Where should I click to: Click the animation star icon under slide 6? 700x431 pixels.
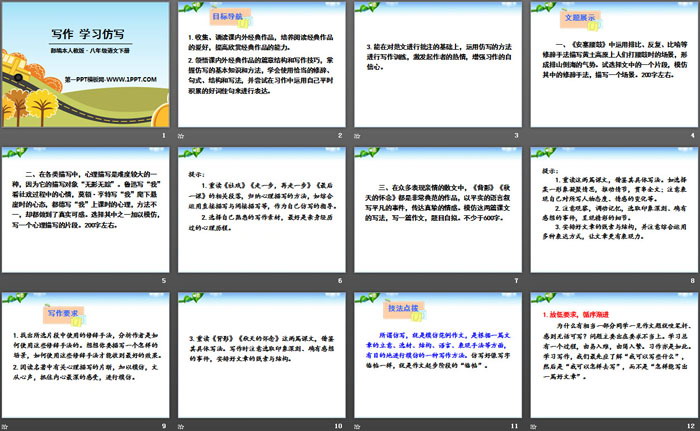180,282
